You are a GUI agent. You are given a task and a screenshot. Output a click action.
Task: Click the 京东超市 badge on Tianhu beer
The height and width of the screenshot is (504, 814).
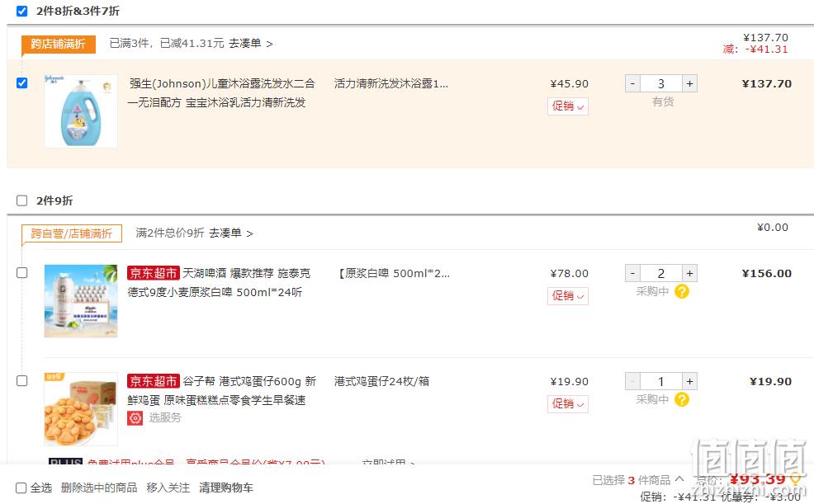154,273
